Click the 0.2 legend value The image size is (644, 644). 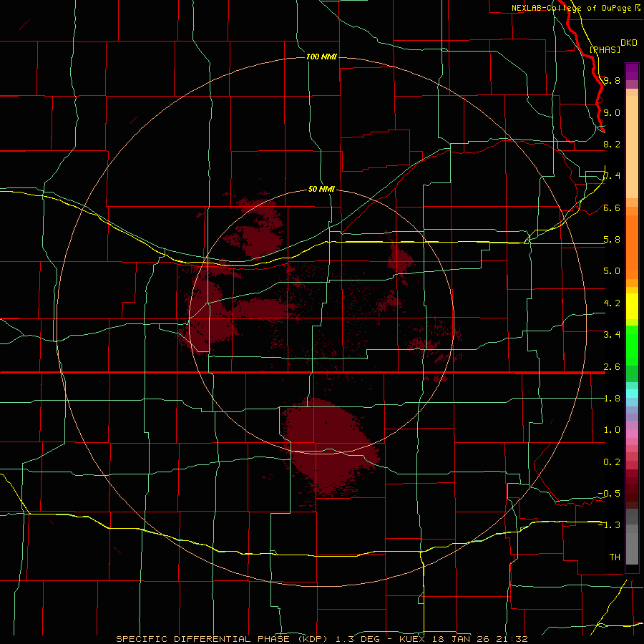pyautogui.click(x=612, y=462)
